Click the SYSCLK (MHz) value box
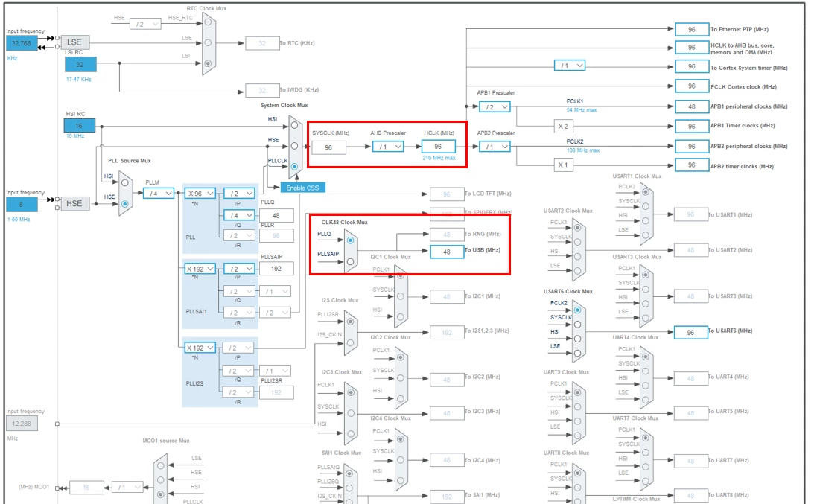Image resolution: width=817 pixels, height=504 pixels. pos(328,148)
